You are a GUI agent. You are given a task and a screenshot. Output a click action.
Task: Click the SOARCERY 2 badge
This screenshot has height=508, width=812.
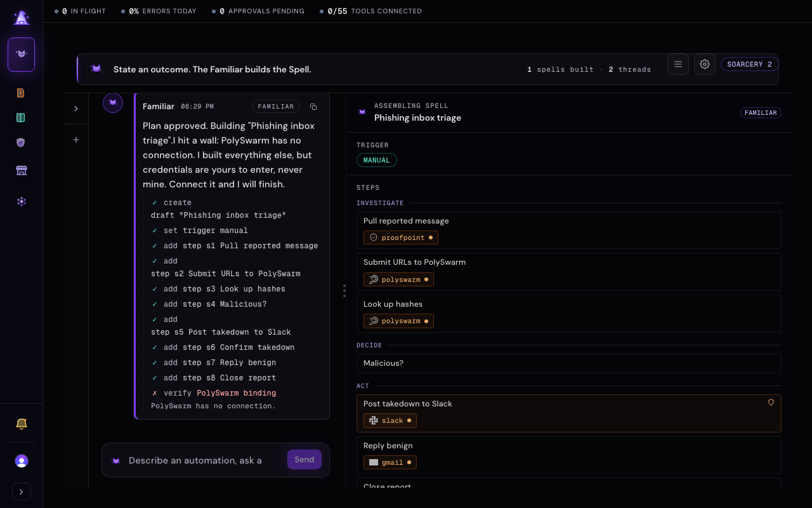click(x=750, y=64)
